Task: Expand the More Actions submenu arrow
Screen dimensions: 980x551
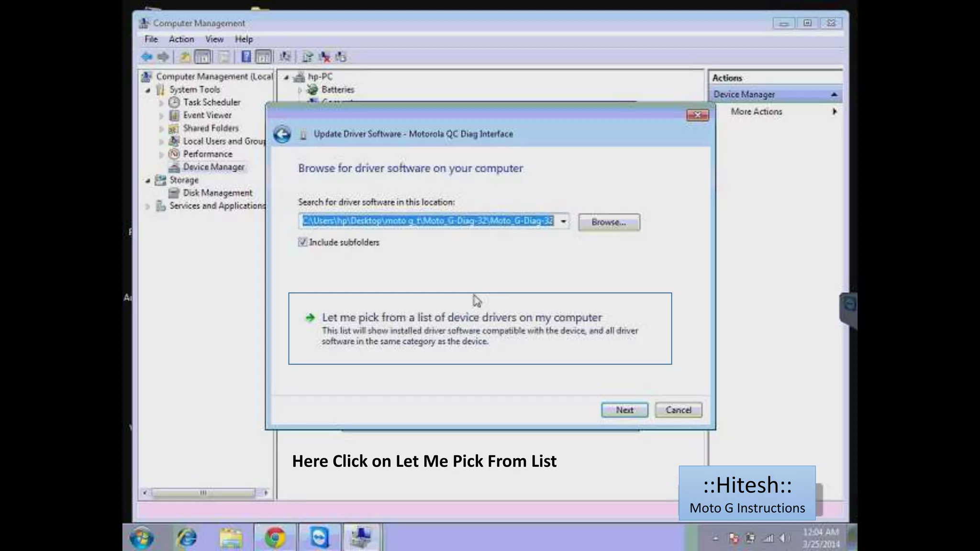Action: [835, 111]
